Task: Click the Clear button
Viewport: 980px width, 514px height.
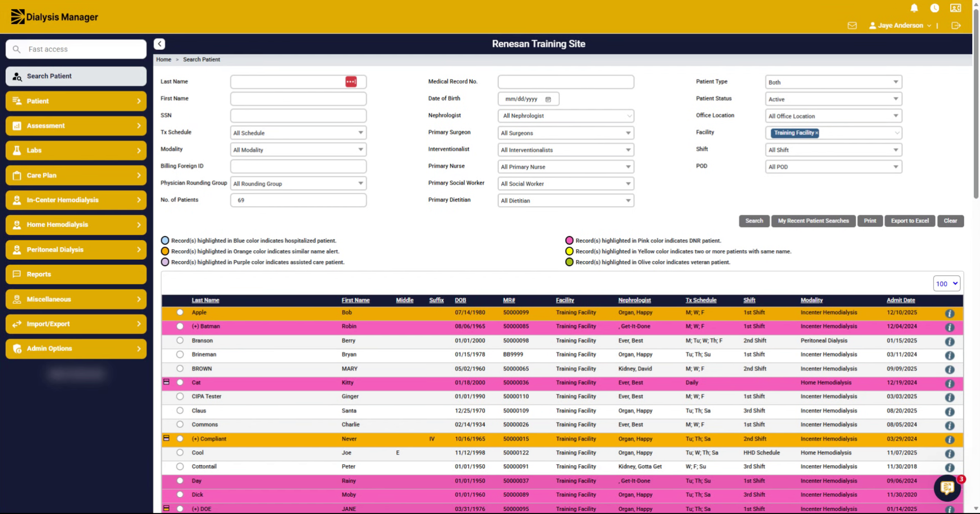Action: [950, 221]
